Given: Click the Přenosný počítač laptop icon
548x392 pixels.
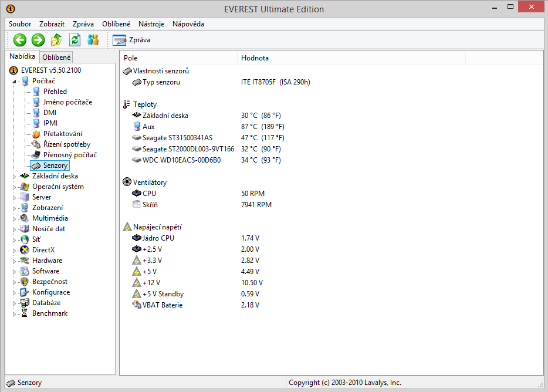Looking at the screenshot, I should click(x=36, y=155).
